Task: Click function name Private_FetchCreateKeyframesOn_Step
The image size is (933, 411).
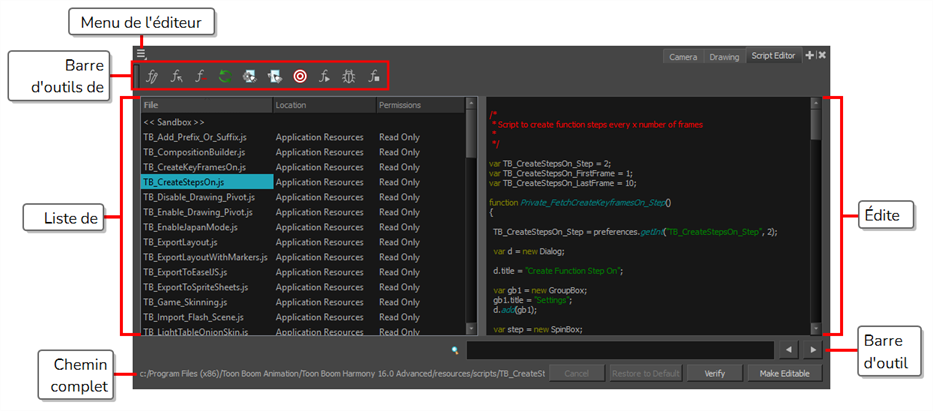Action: click(593, 202)
